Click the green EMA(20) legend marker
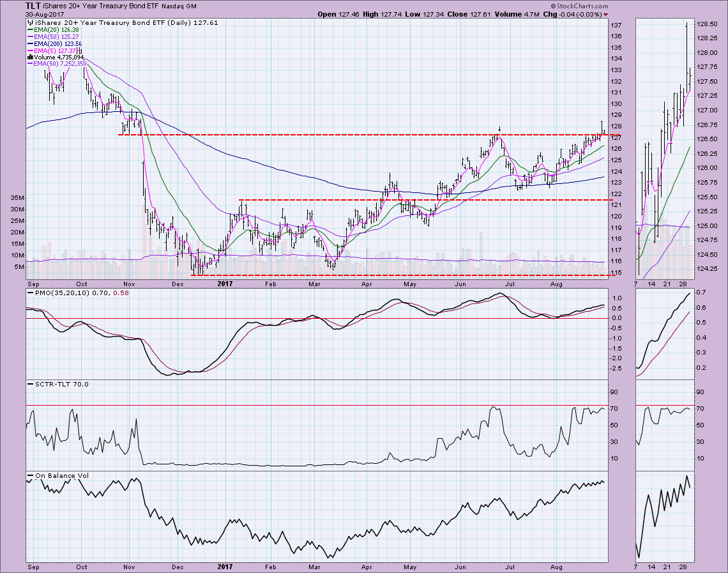 pyautogui.click(x=31, y=29)
